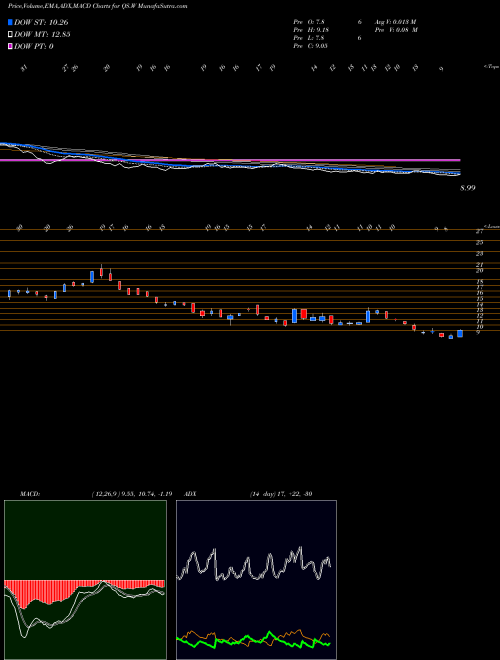Viewport: 500px width, 660px height.
Task: Click the 'Pre O: 7.8' value
Action: (309, 21)
